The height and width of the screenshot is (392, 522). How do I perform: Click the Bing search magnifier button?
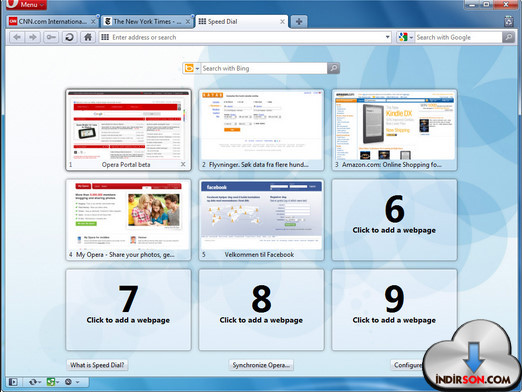coord(333,68)
